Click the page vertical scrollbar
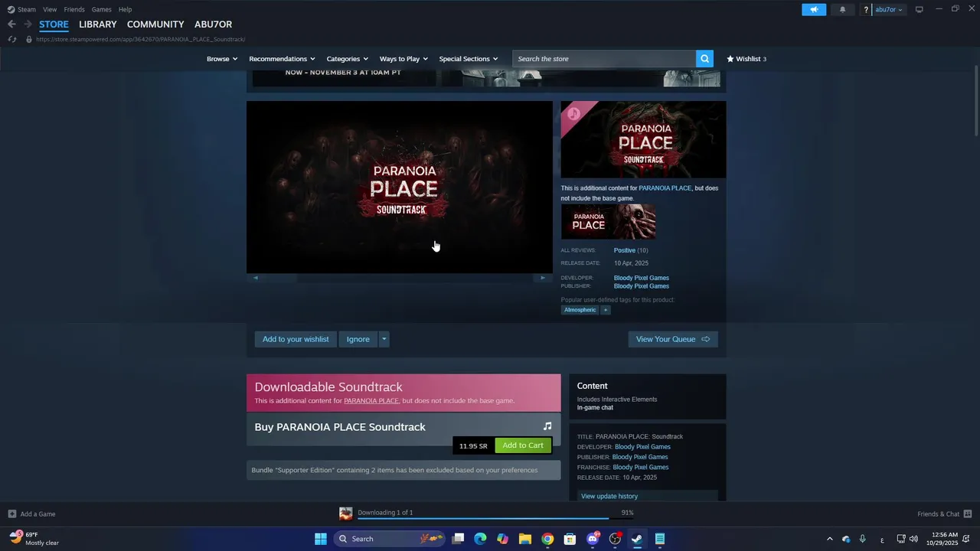This screenshot has width=980, height=551. pyautogui.click(x=975, y=102)
